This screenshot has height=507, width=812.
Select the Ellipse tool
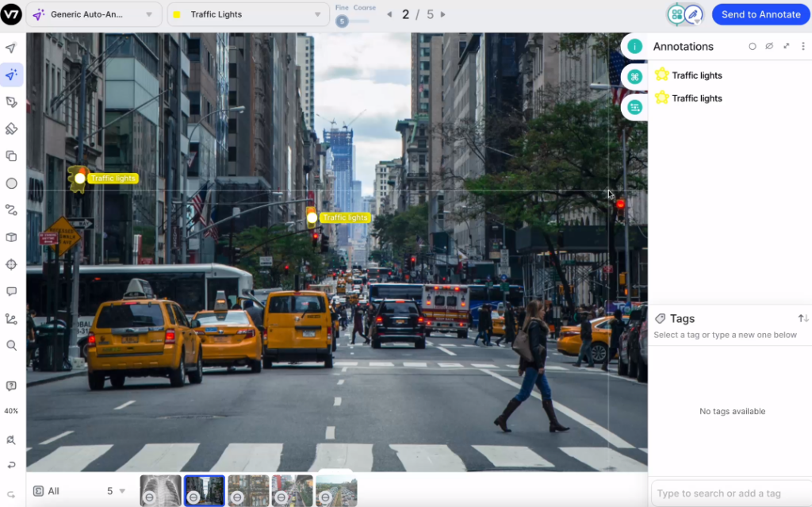pos(11,183)
